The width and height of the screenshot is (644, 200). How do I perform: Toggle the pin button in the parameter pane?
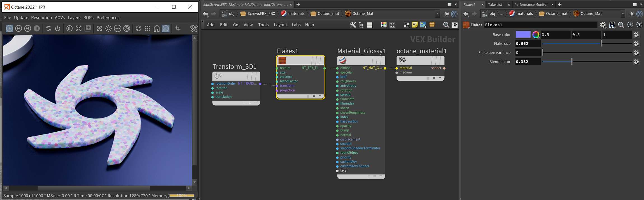(x=631, y=14)
